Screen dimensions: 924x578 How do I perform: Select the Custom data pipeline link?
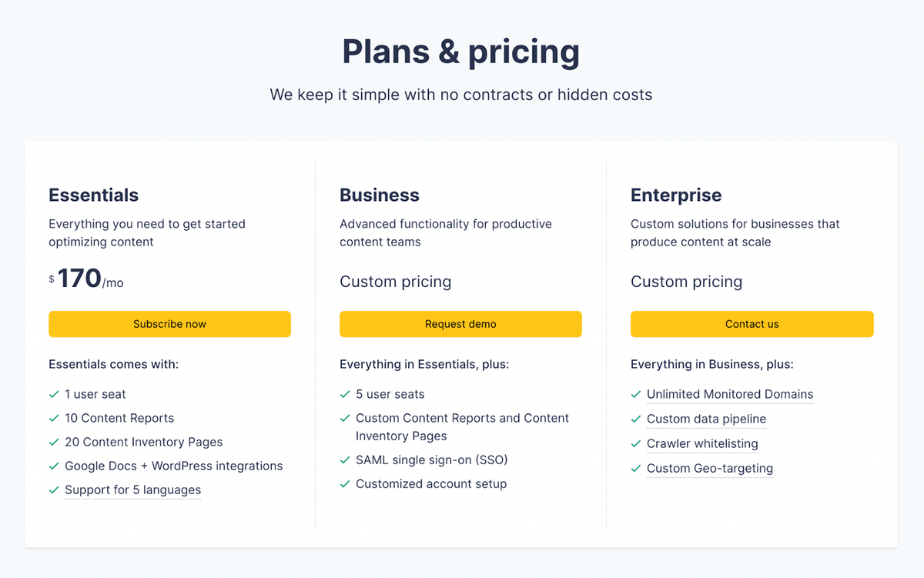coord(706,419)
